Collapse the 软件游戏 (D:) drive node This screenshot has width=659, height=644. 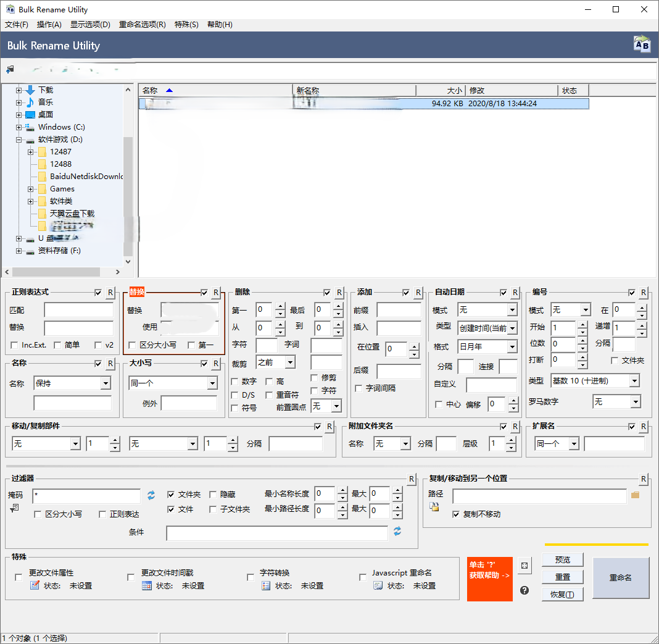pos(19,140)
